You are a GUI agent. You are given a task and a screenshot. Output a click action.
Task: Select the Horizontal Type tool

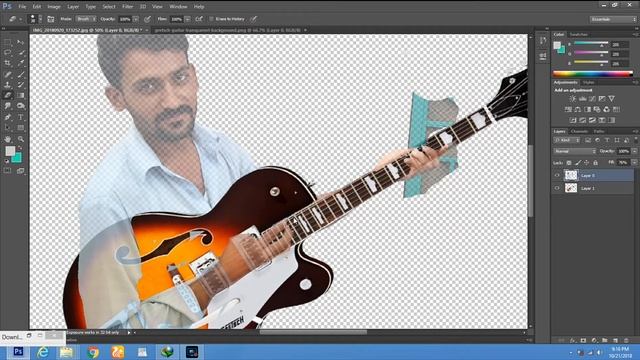pyautogui.click(x=21, y=117)
